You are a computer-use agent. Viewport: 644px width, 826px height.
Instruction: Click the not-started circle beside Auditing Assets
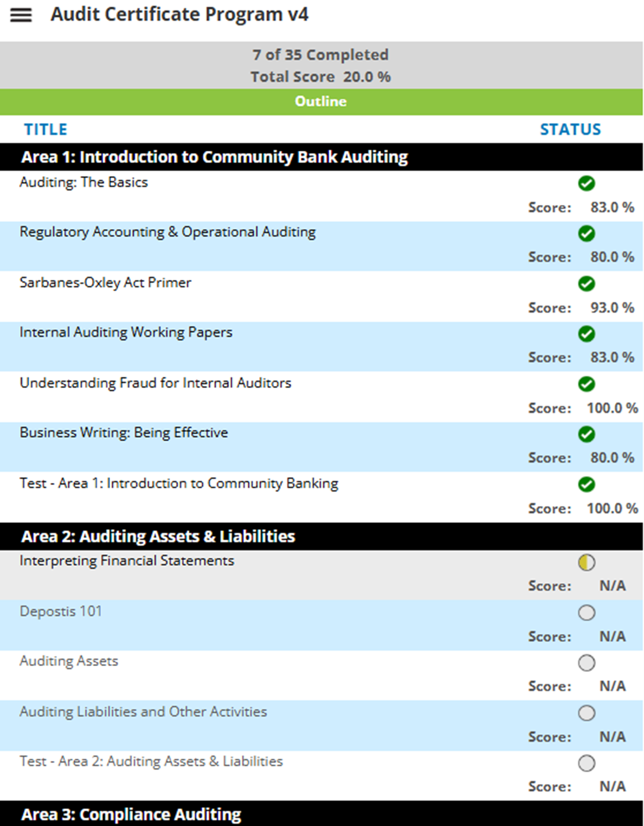[x=586, y=663]
